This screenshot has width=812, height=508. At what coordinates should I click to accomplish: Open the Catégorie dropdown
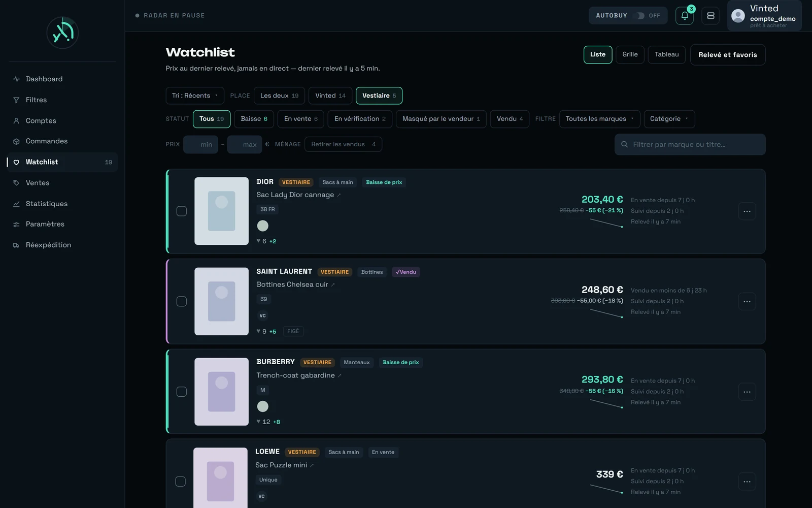pos(669,119)
